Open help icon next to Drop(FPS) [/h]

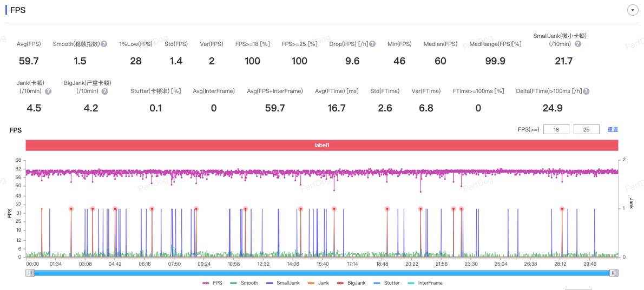[372, 44]
